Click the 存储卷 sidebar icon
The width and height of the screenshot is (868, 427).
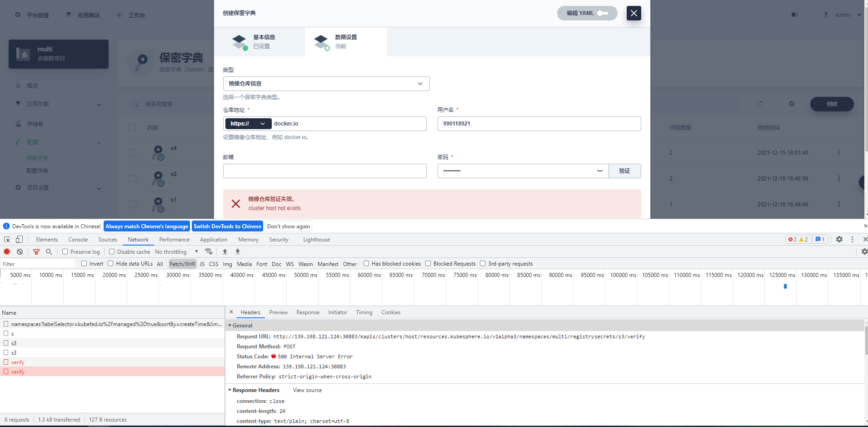click(x=18, y=124)
